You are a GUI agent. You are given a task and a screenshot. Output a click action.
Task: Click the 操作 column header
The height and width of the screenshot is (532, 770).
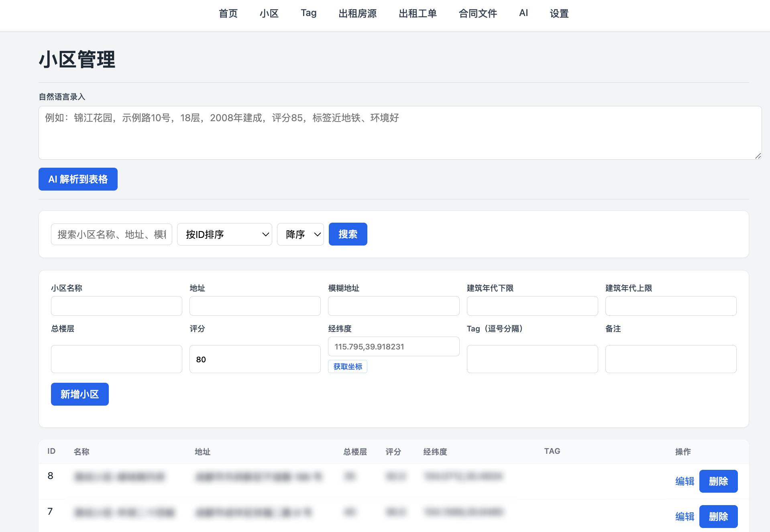(683, 452)
